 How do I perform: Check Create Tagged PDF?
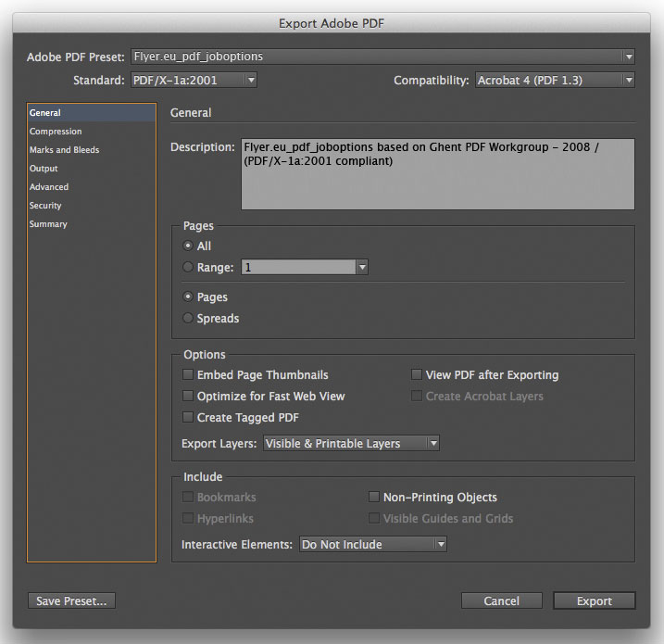(x=188, y=417)
